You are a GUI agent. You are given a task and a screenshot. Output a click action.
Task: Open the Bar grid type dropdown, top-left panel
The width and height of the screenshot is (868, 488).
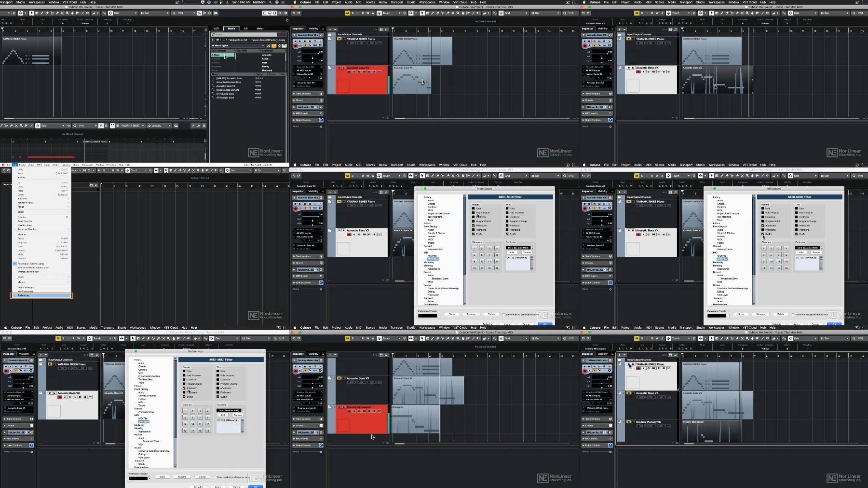coord(154,13)
